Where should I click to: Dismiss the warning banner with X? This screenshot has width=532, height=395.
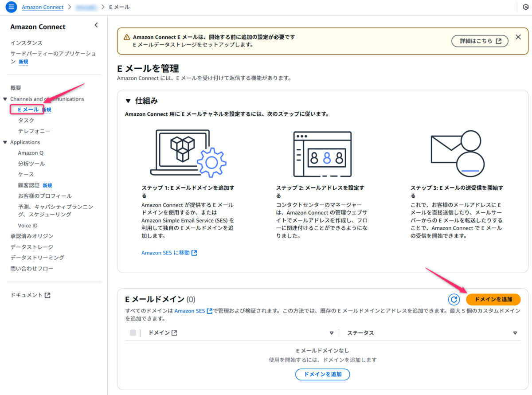pos(518,37)
